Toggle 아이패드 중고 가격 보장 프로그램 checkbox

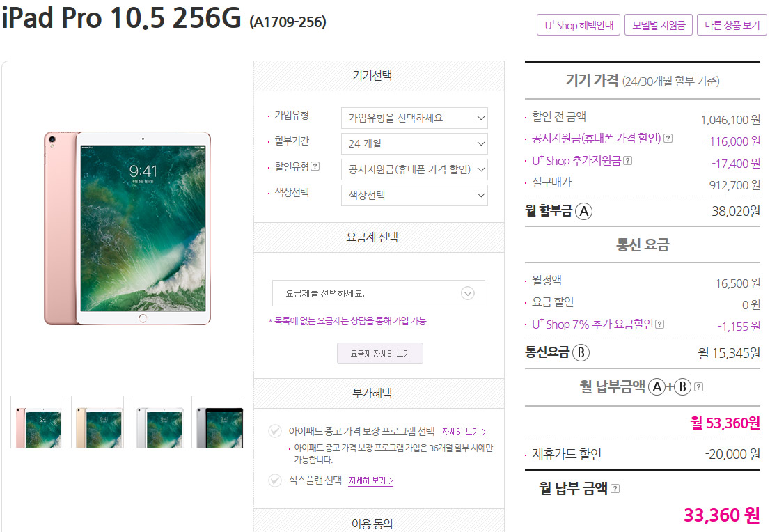click(275, 431)
